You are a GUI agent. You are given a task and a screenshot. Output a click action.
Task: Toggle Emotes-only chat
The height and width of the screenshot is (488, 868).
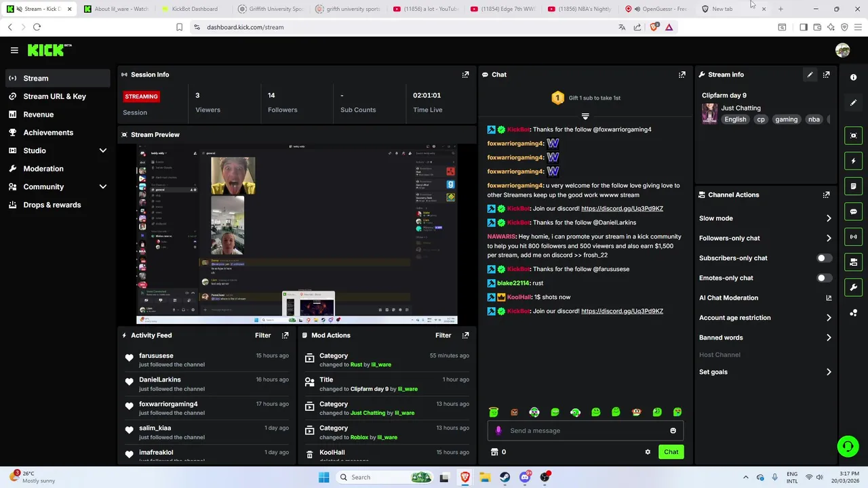pyautogui.click(x=823, y=278)
